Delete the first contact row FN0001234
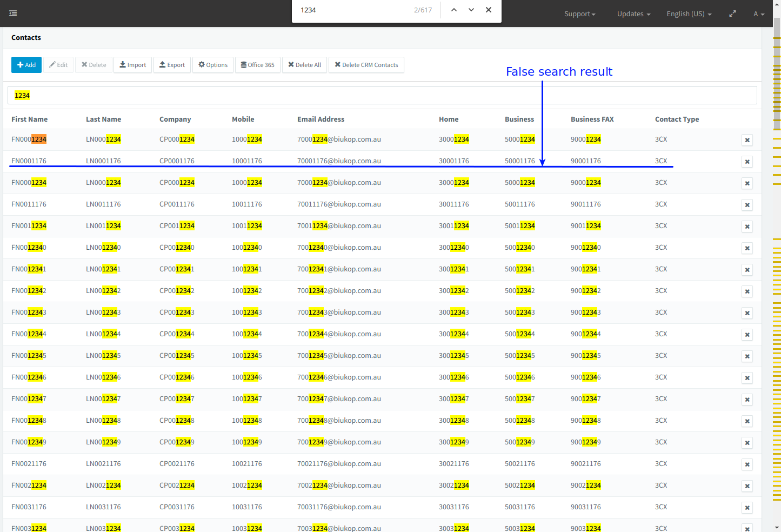 coord(747,140)
